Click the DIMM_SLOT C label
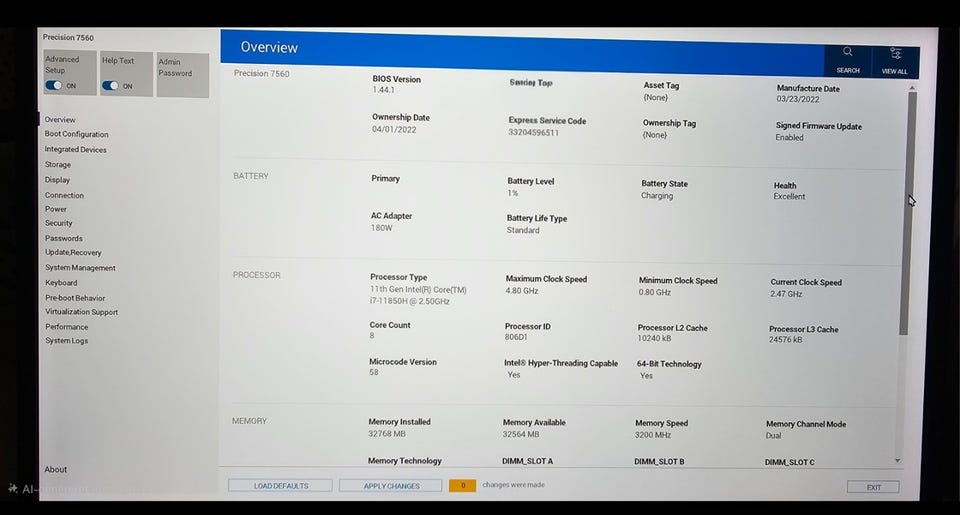This screenshot has height=515, width=960. pos(789,462)
